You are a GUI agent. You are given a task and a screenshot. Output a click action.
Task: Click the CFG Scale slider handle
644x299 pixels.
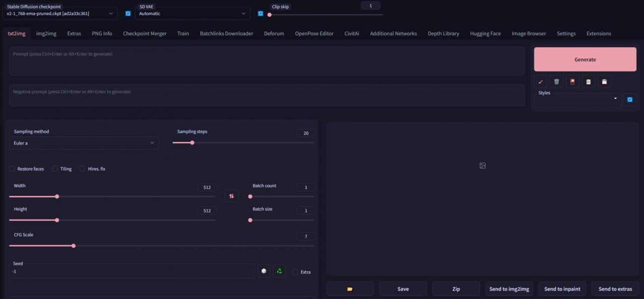(73, 246)
